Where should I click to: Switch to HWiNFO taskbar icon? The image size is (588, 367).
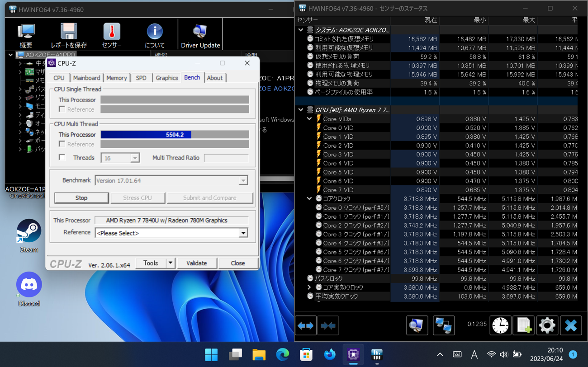click(377, 355)
